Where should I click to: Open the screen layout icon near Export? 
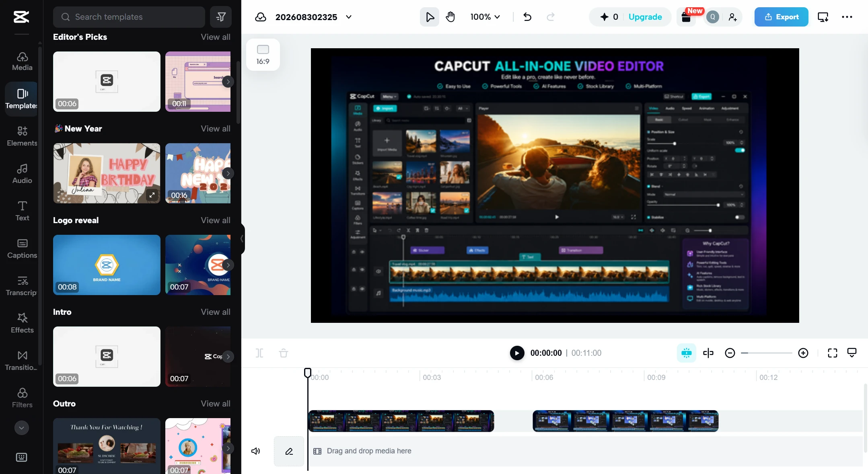coord(823,17)
